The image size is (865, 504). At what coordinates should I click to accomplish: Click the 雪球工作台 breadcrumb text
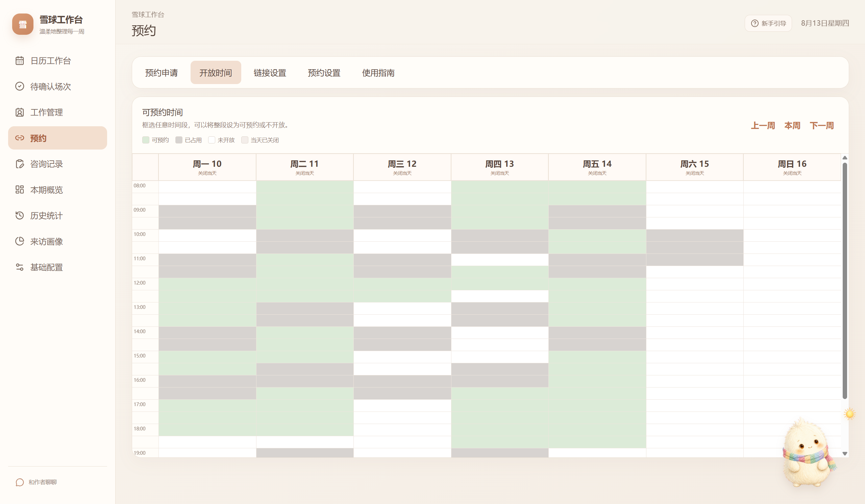[148, 15]
